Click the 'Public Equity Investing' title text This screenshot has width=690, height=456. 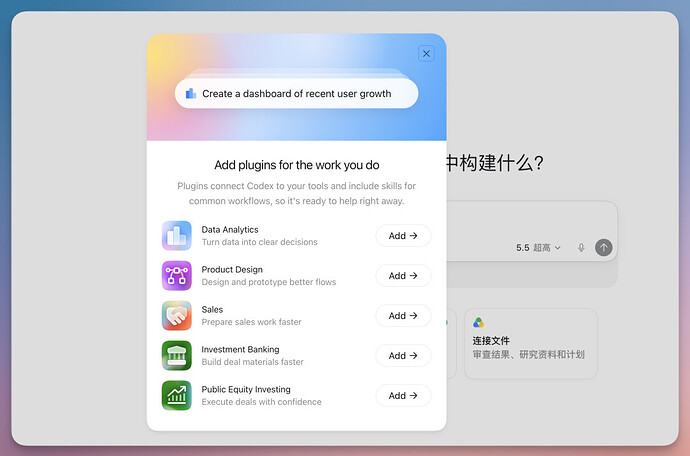coord(246,390)
